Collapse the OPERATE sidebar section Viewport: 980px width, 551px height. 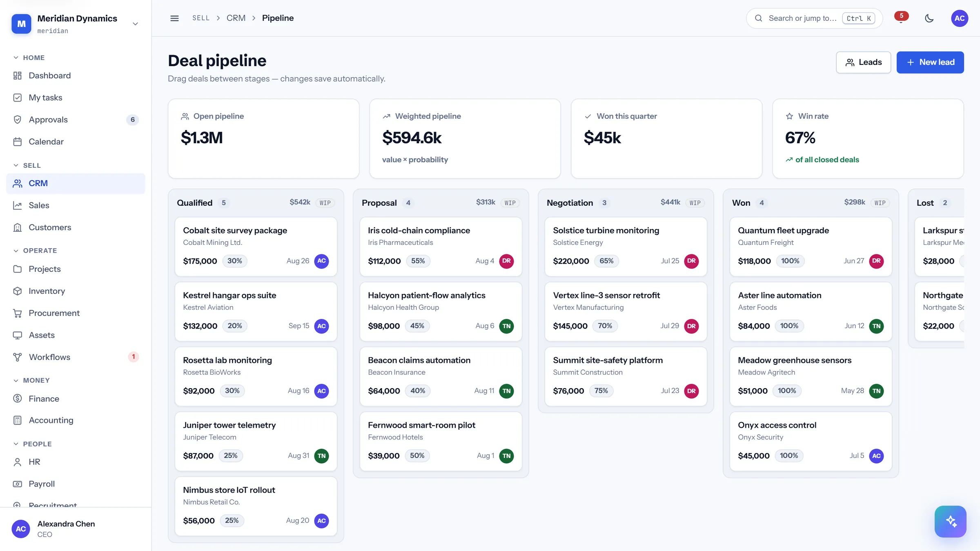pos(35,251)
